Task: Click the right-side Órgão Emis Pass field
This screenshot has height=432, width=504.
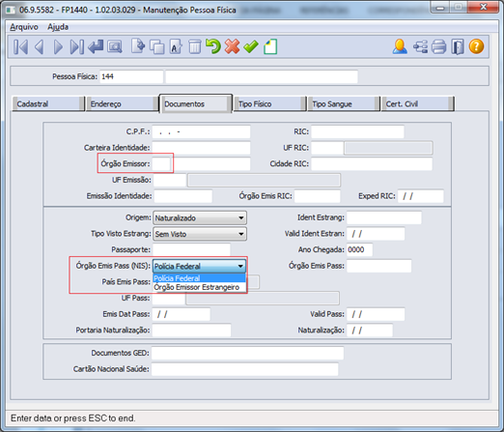Action: click(x=378, y=266)
